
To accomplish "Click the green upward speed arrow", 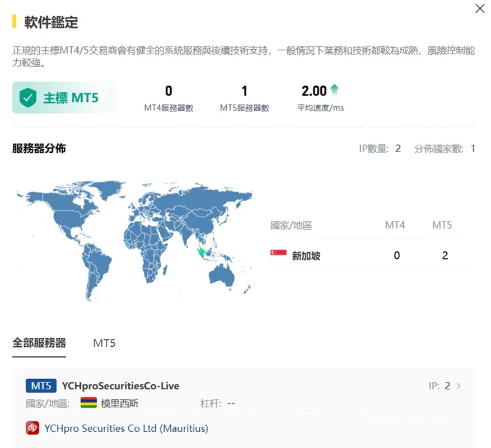I will coord(334,89).
